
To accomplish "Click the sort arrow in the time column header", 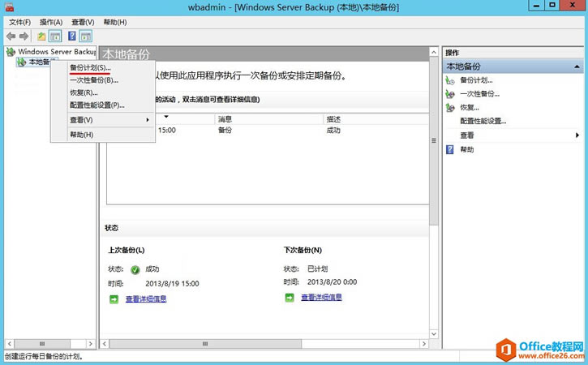I will 166,117.
